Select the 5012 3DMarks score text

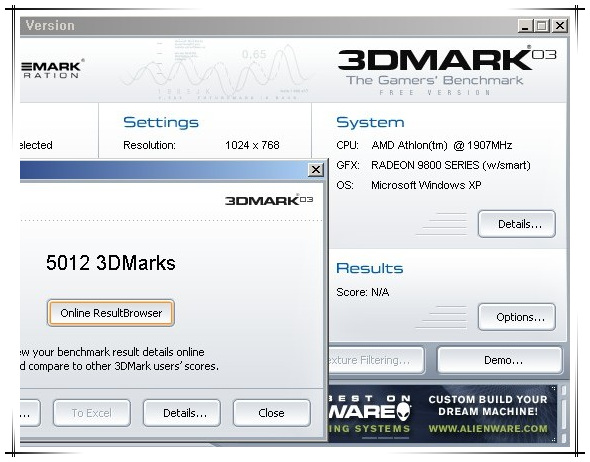click(x=111, y=263)
